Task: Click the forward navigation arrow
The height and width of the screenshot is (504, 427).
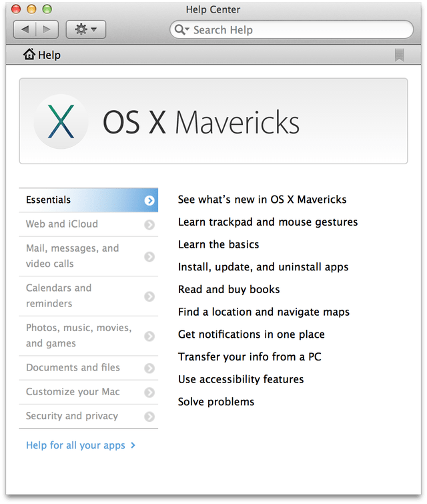Action: (47, 29)
